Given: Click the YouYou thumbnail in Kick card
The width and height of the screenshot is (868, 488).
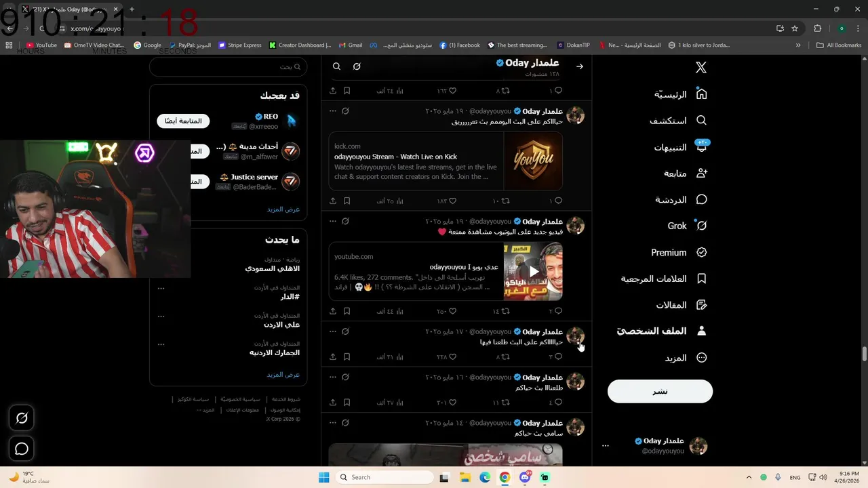Looking at the screenshot, I should point(533,161).
